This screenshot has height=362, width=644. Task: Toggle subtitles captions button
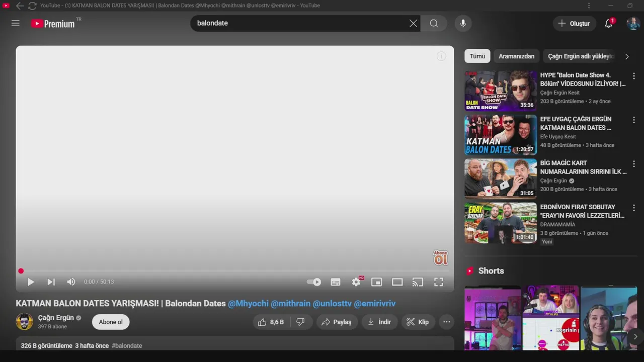pos(336,282)
